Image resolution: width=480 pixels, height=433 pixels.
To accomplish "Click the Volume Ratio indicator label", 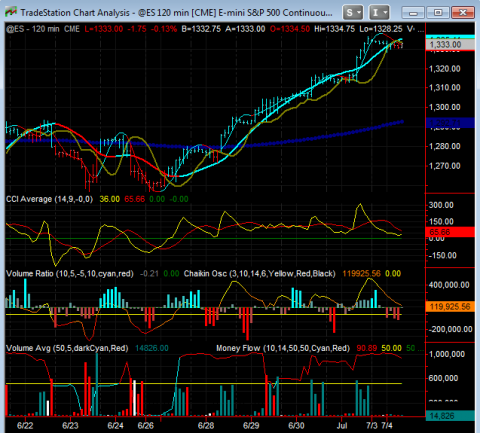I will pos(70,274).
